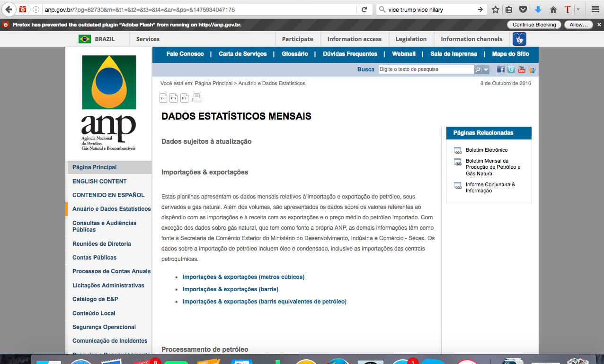Click the ANP logo image
604x364 pixels.
click(109, 103)
